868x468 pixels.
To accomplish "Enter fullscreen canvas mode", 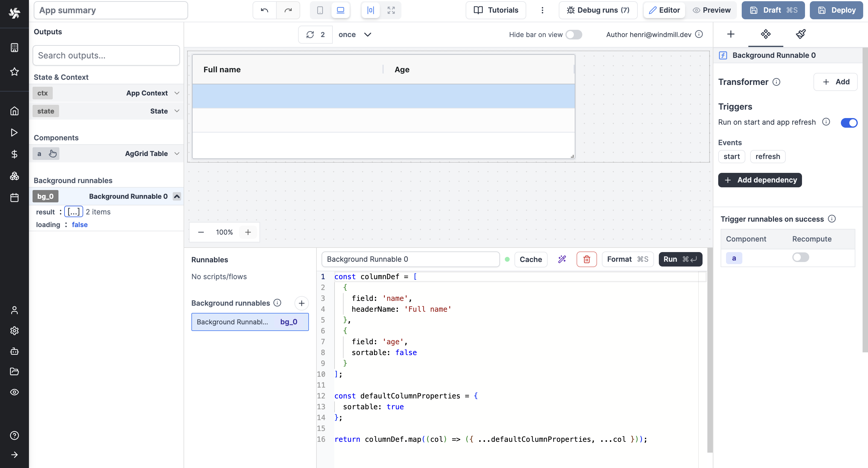I will point(391,10).
